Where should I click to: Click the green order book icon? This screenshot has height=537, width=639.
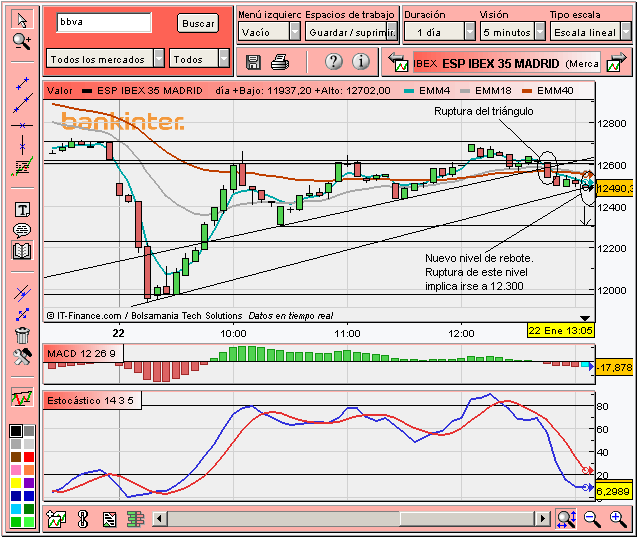point(135,519)
